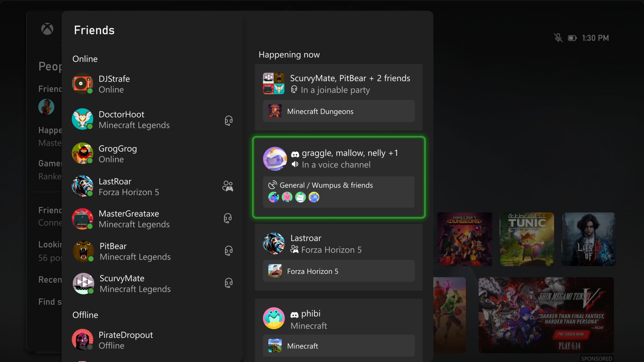
Task: Select the Happening now section header
Action: tap(289, 54)
